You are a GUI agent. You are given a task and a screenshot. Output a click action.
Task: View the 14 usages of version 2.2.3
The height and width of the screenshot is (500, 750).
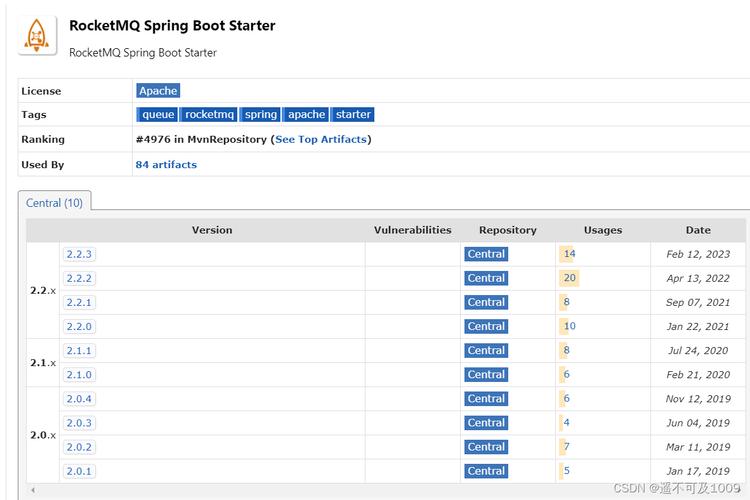569,254
